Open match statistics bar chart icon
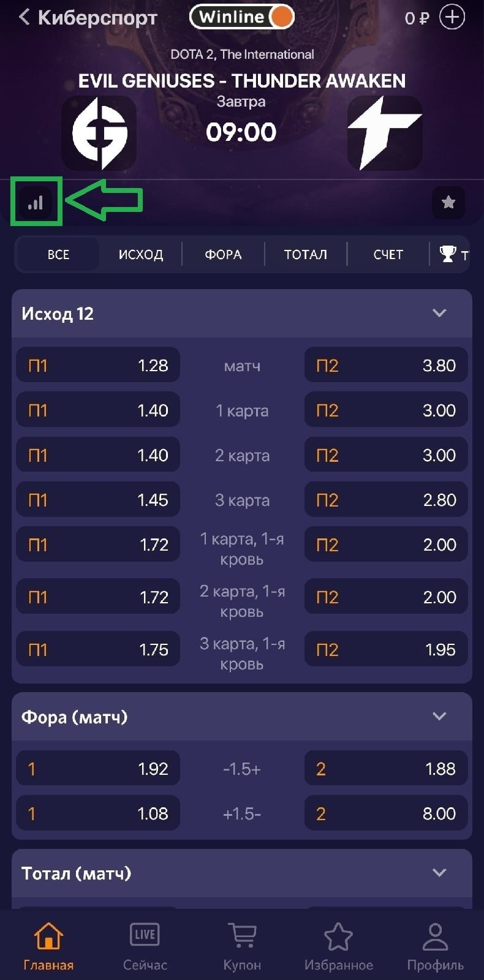The image size is (484, 980). (x=36, y=203)
